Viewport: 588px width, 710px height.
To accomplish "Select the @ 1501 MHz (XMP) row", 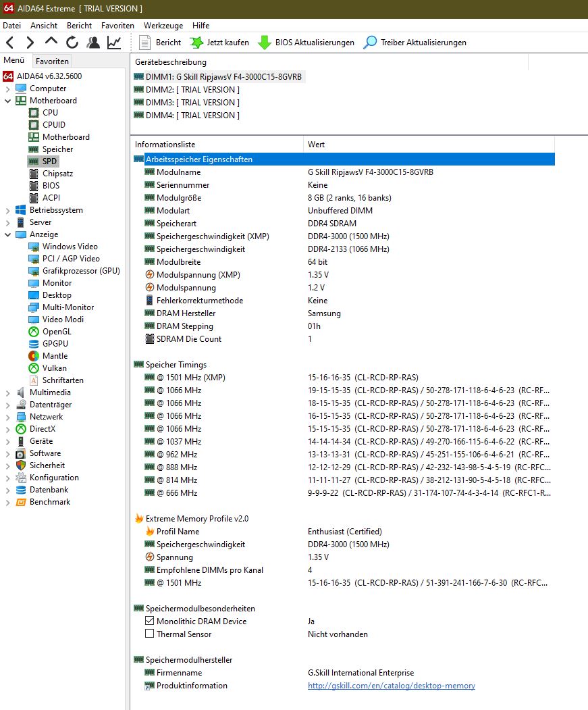I will (x=344, y=378).
